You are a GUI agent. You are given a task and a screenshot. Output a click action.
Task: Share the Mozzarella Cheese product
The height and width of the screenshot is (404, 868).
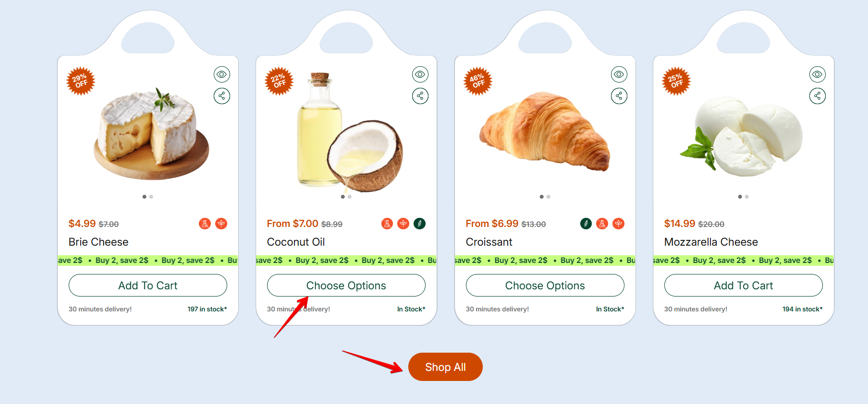coord(817,96)
